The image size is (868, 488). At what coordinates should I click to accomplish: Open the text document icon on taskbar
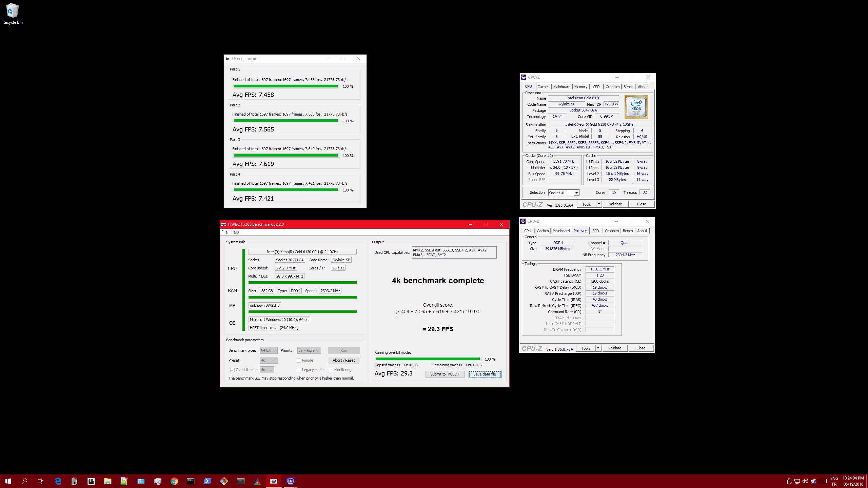click(x=91, y=481)
